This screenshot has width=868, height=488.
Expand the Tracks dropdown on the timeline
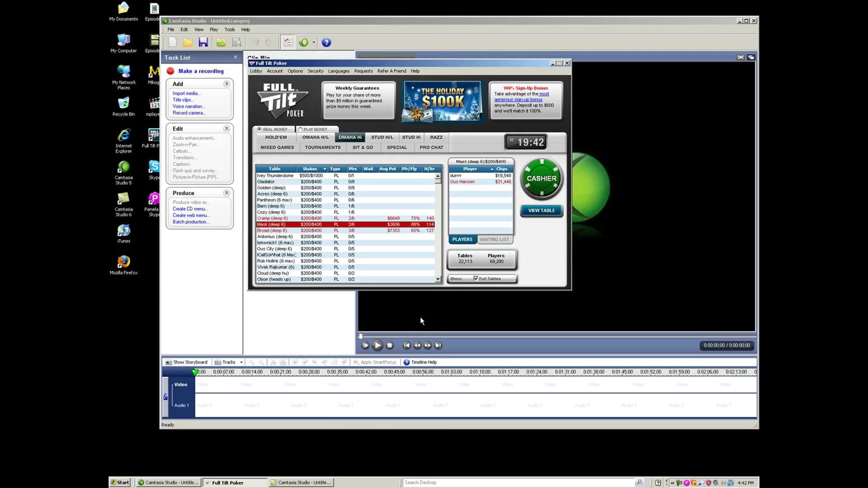[x=241, y=362]
